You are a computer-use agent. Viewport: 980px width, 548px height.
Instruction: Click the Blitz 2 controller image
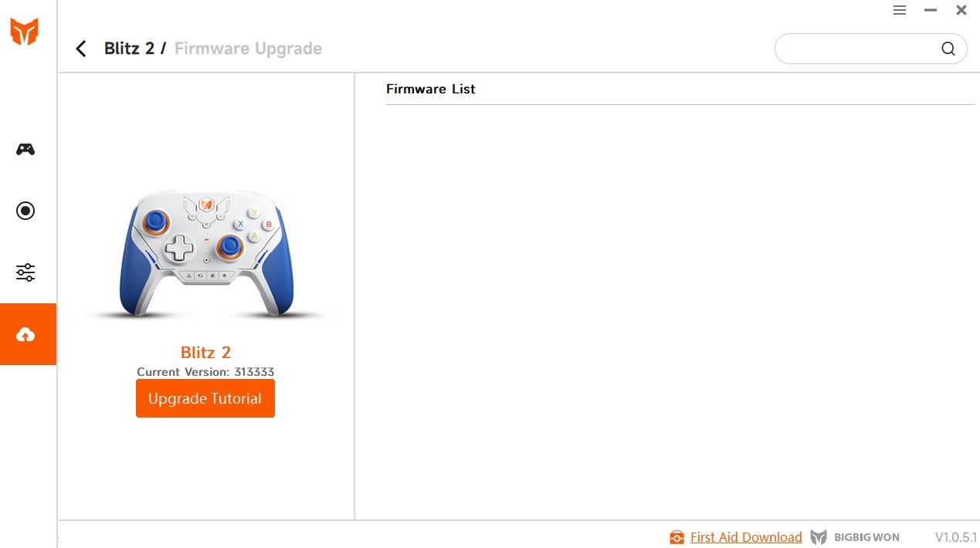pos(206,253)
